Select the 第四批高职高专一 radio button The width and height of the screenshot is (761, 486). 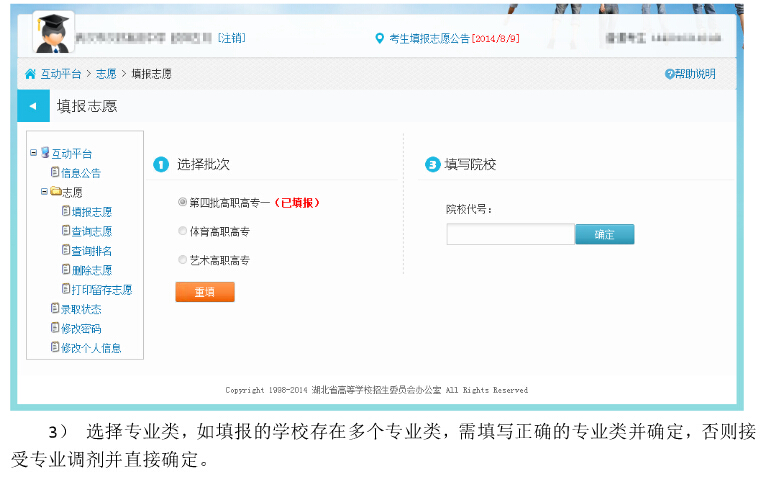coord(182,202)
